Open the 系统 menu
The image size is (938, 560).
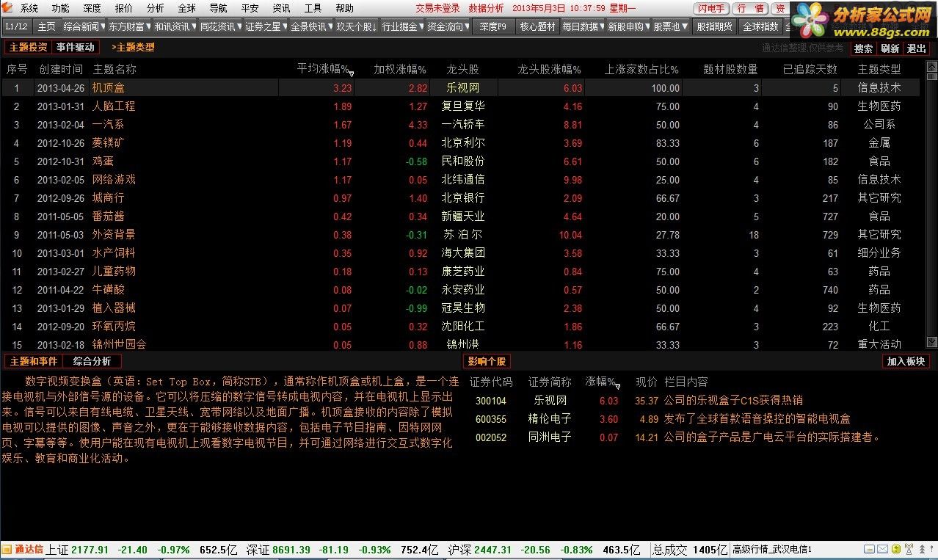[29, 9]
